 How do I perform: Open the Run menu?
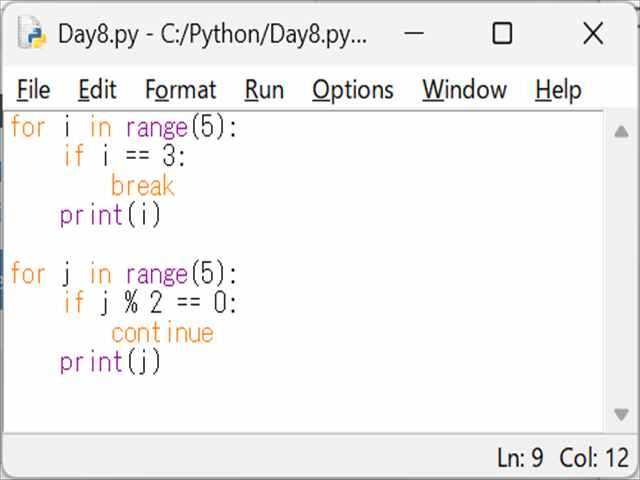click(x=264, y=89)
